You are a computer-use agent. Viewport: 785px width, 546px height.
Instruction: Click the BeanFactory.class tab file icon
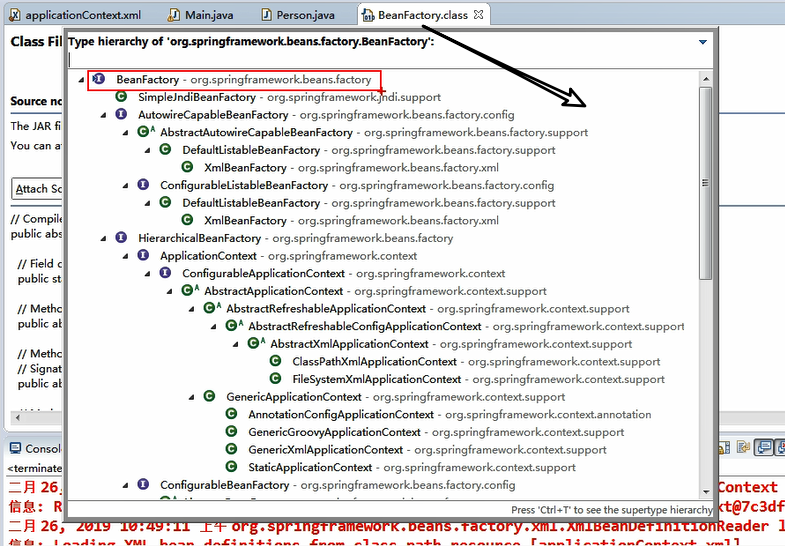pyautogui.click(x=367, y=16)
